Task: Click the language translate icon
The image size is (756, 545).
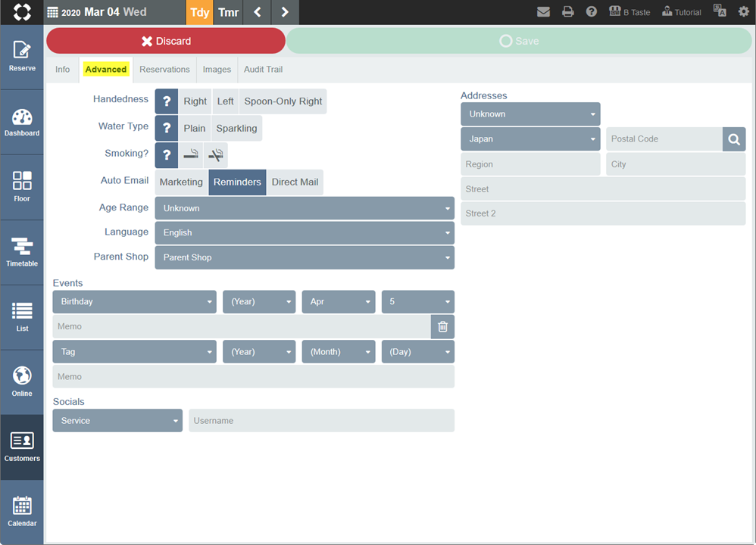Action: tap(720, 11)
